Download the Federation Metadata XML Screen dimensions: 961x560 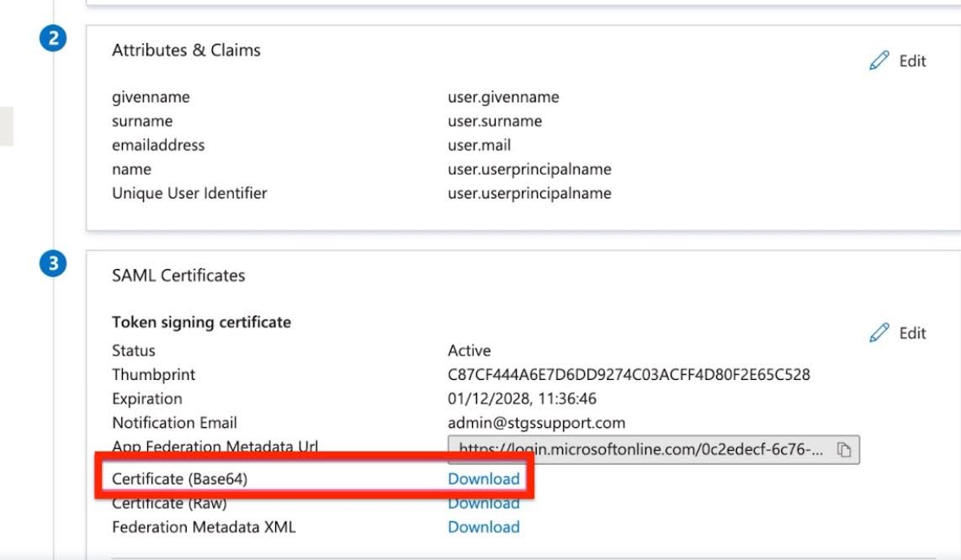point(482,526)
